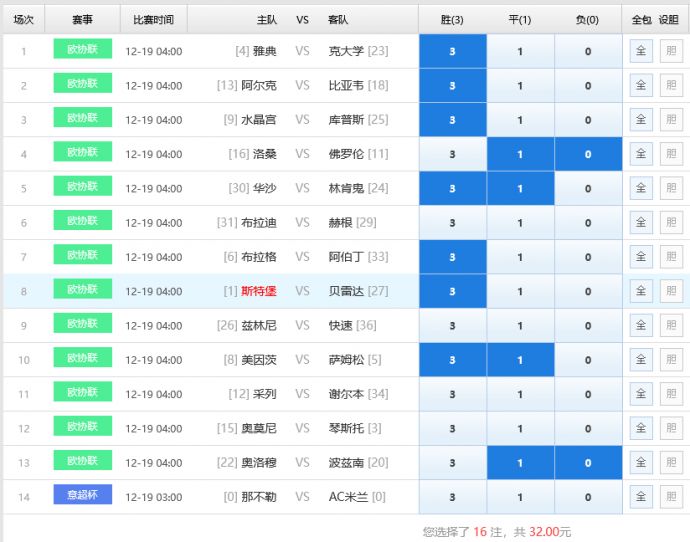Click 全 button for match 6
Viewport: 690px width, 542px height.
pyautogui.click(x=641, y=223)
